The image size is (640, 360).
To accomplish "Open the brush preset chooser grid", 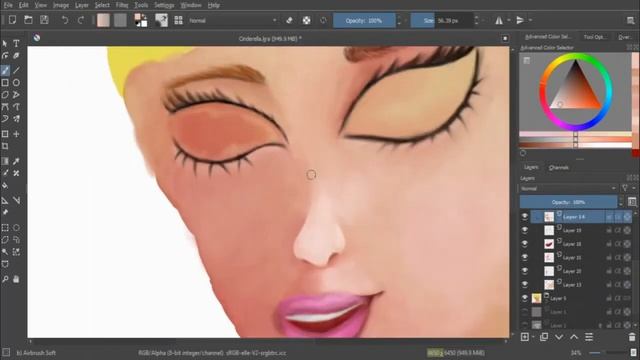I will [178, 20].
